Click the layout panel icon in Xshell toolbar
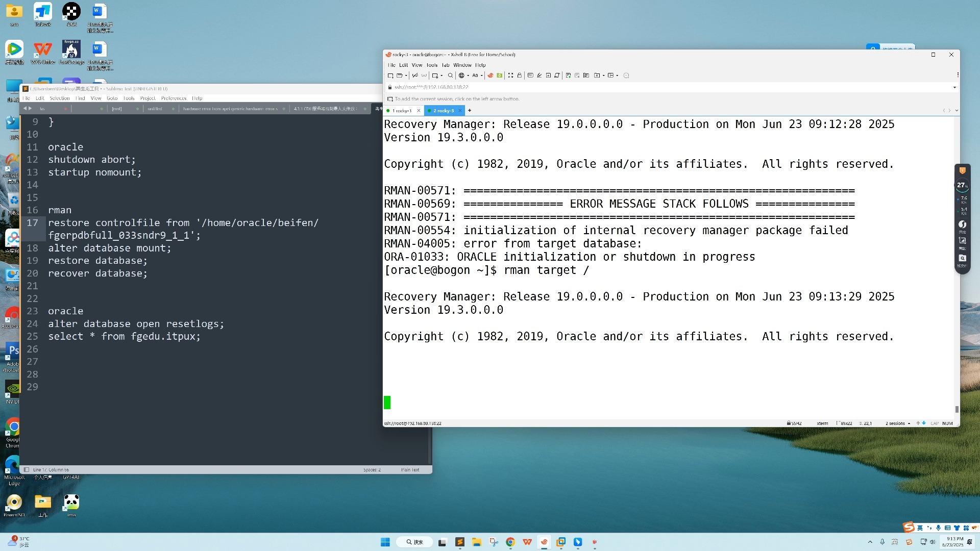Screen dimensions: 980x551 pos(610,76)
